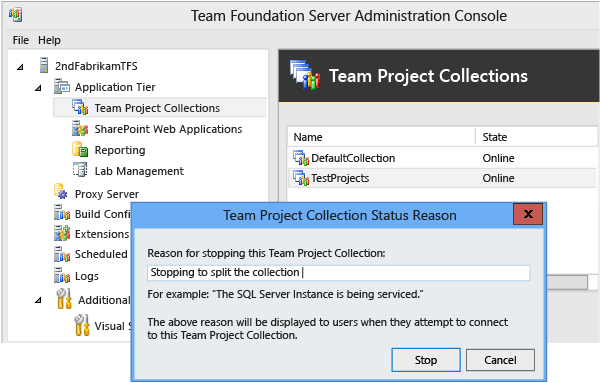The height and width of the screenshot is (383, 600).
Task: Click the Stop button
Action: point(426,360)
